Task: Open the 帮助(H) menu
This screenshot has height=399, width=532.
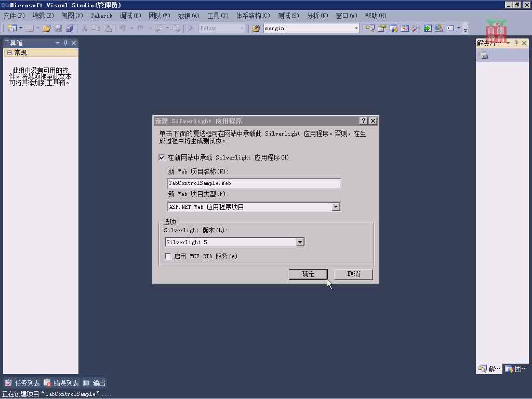Action: click(x=376, y=16)
